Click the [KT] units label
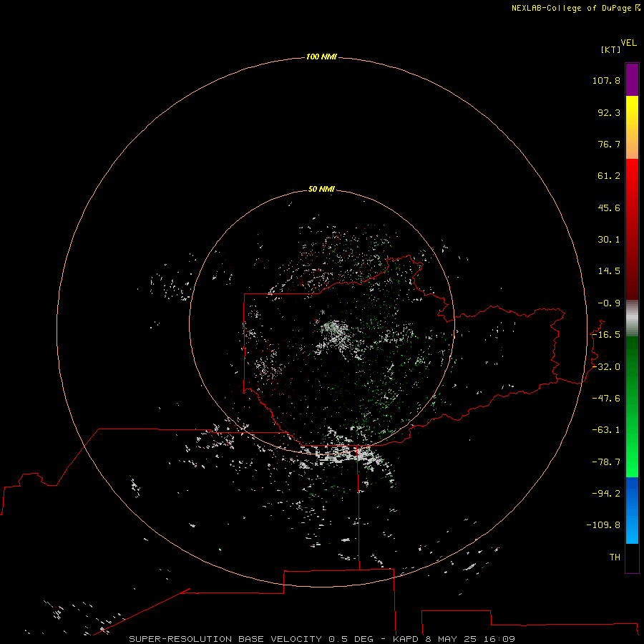The height and width of the screenshot is (644, 644). click(611, 49)
